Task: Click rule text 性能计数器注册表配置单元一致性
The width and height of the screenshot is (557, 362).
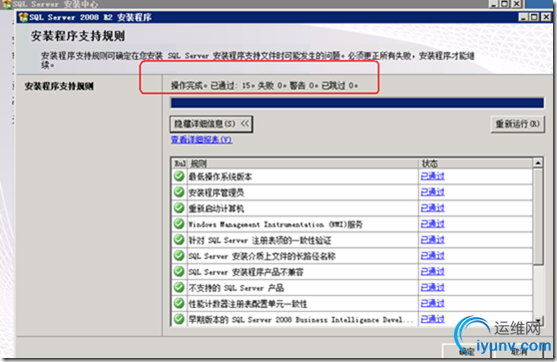Action: [x=248, y=304]
